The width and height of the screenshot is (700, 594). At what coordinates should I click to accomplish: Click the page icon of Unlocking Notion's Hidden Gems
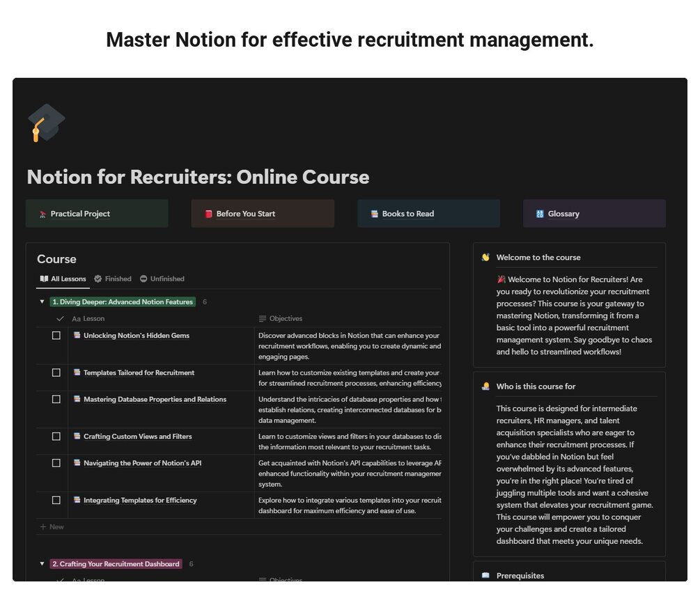[77, 335]
